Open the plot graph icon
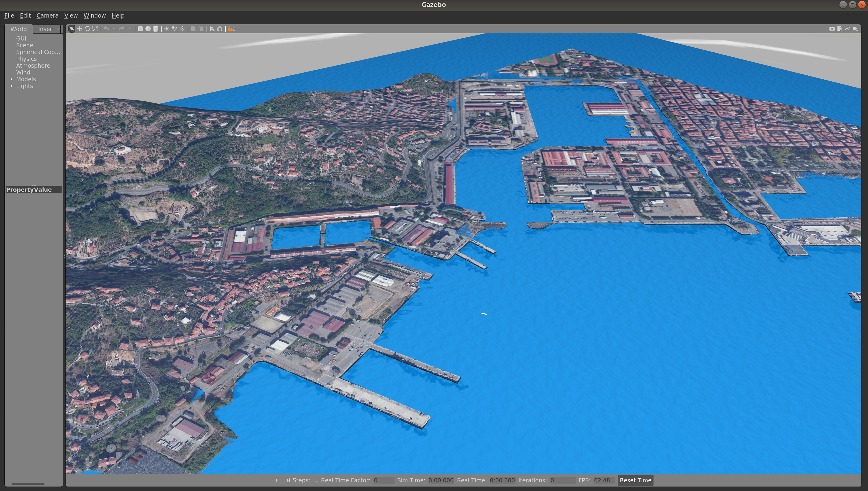 [x=847, y=29]
